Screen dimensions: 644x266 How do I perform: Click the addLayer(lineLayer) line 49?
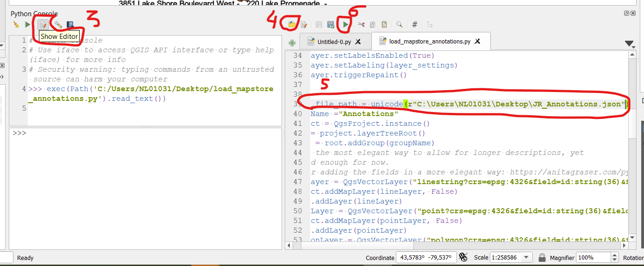tap(356, 201)
